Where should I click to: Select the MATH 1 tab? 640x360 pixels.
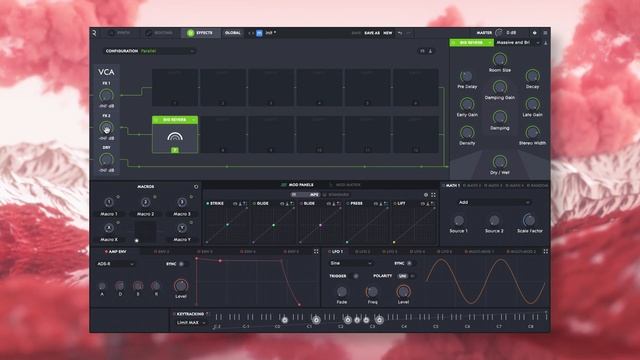[x=451, y=186]
